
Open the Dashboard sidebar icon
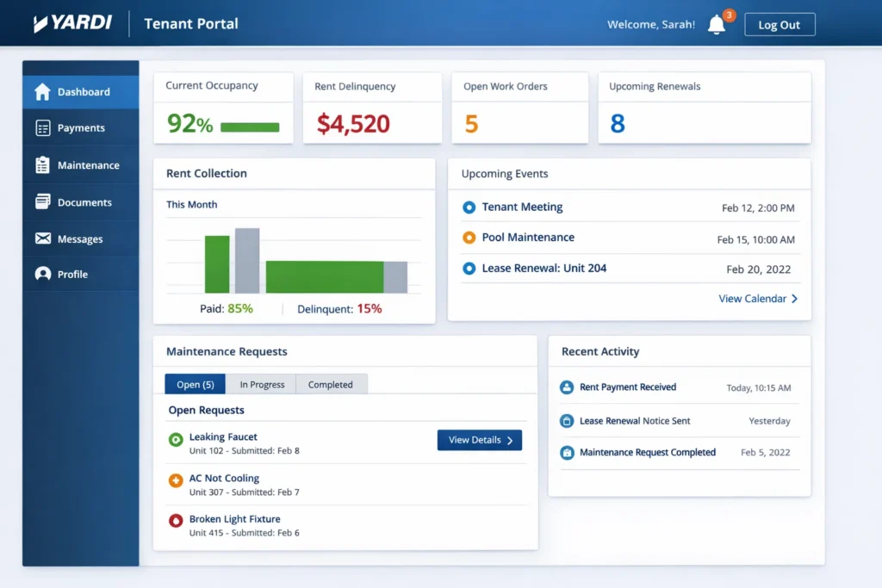pos(42,91)
